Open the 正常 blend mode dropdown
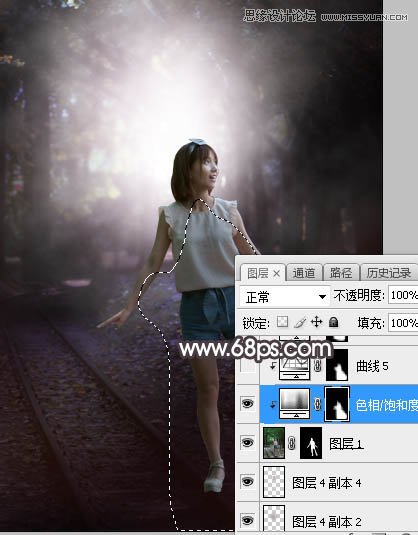The image size is (418, 535). [x=285, y=297]
